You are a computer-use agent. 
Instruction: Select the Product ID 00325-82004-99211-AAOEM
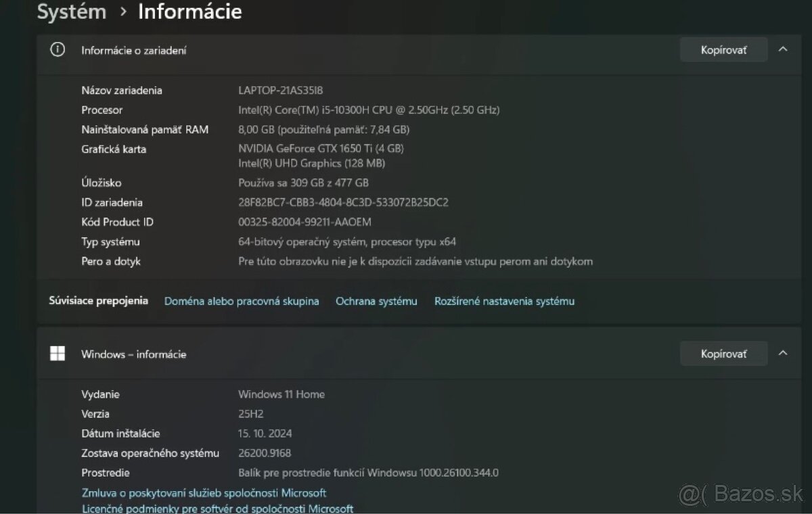[304, 222]
